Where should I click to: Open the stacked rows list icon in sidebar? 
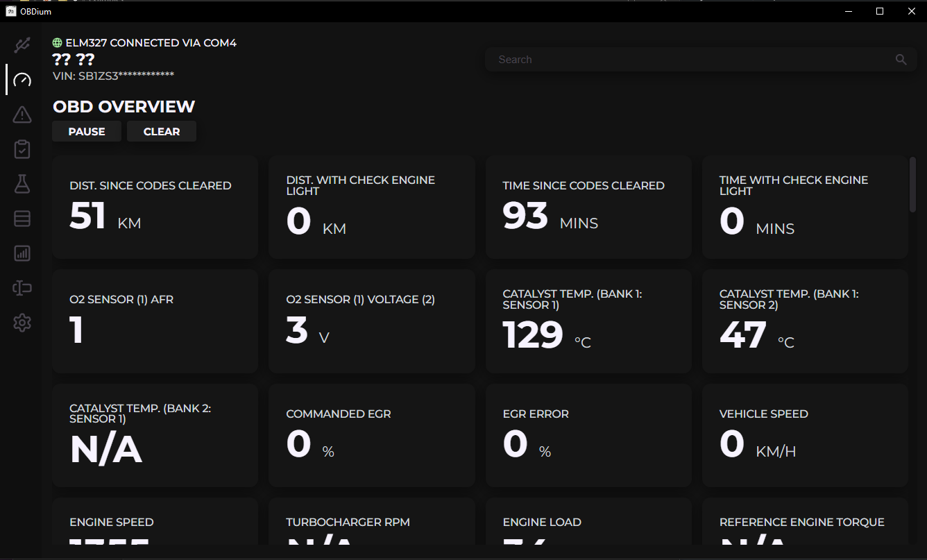coord(22,219)
